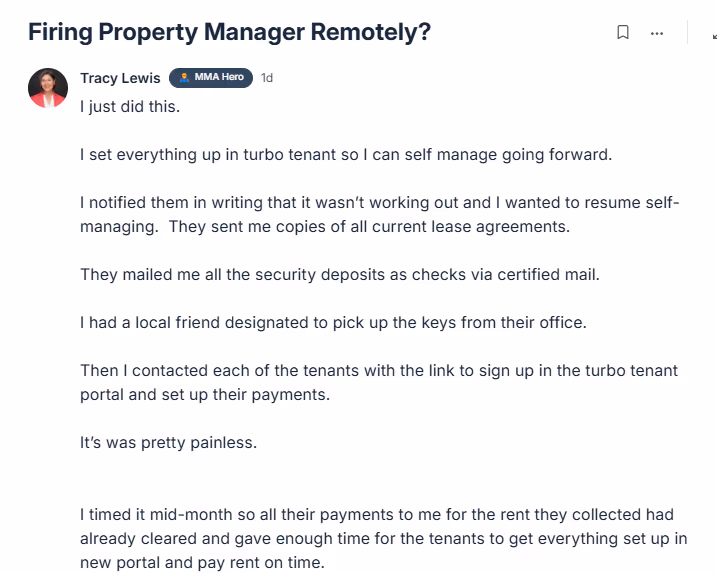
Task: Click the line 'I just did this.'
Action: (130, 107)
